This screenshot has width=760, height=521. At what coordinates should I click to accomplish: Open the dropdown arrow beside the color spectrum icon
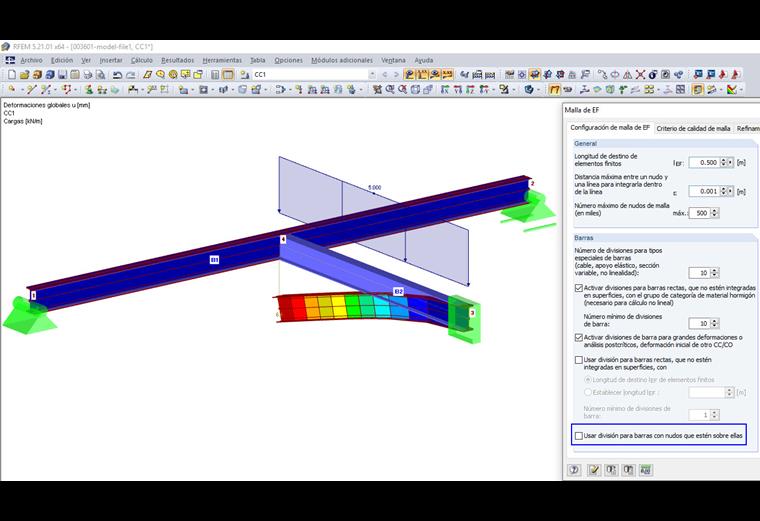pos(741,90)
